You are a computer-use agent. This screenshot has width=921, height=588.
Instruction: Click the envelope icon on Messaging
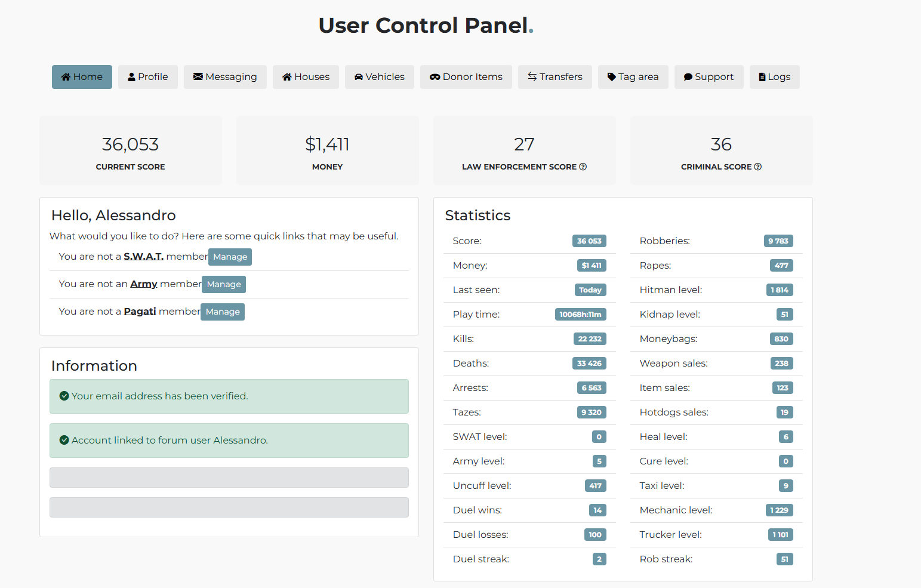click(198, 77)
